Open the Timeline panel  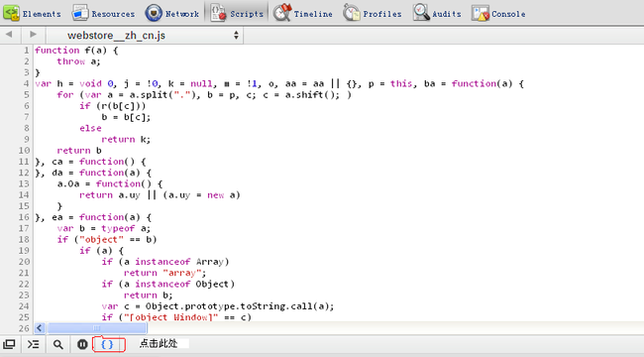coord(303,13)
